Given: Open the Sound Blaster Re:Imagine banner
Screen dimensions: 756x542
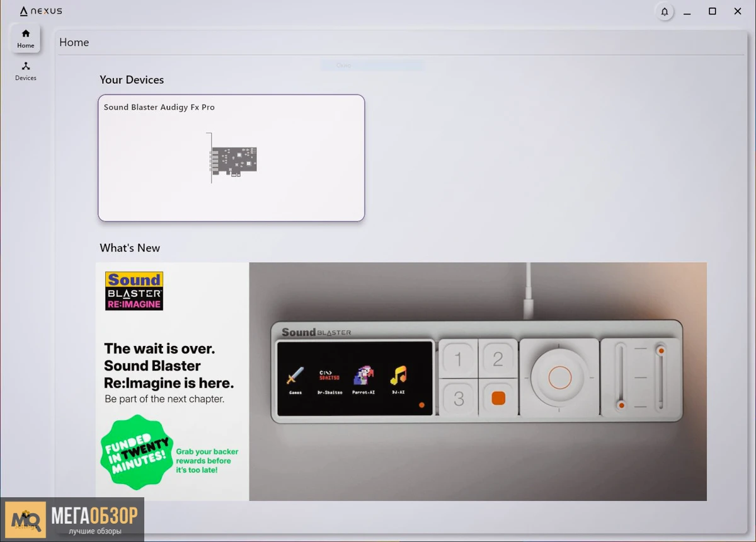Looking at the screenshot, I should (401, 381).
